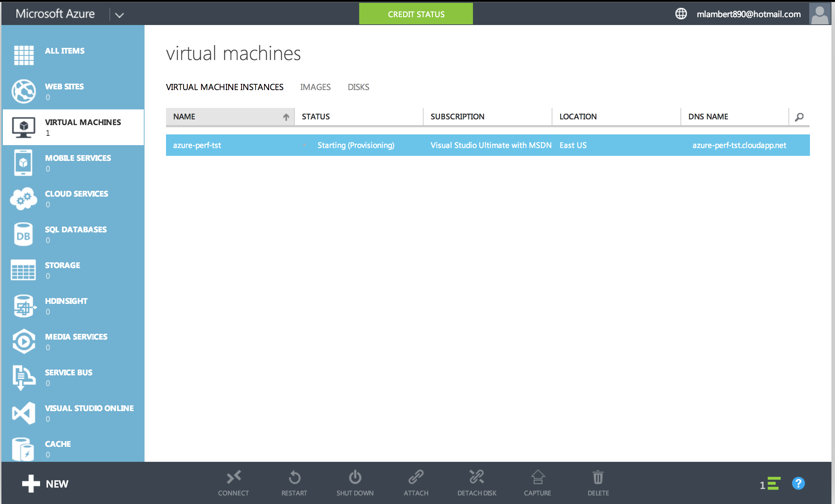This screenshot has height=504, width=835.
Task: Click the table search magnifier icon
Action: click(799, 117)
